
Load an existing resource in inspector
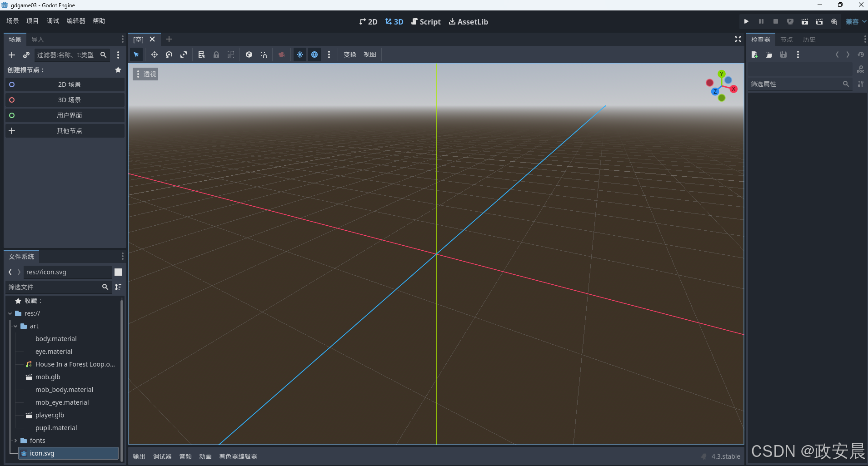click(x=769, y=55)
